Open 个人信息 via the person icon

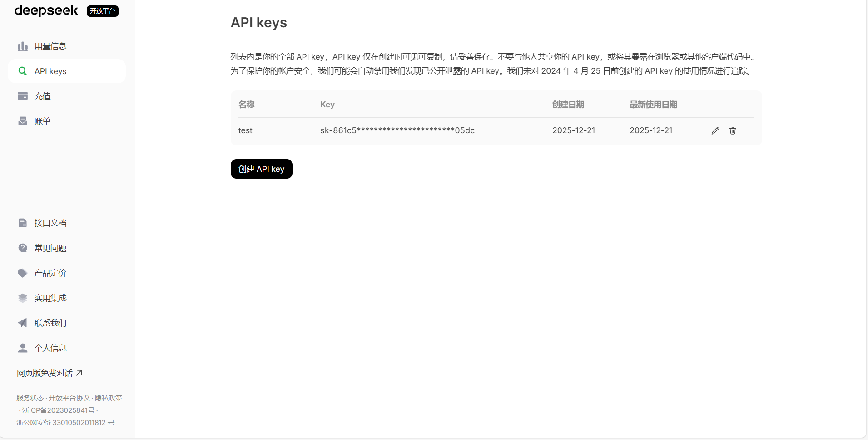[x=23, y=348]
